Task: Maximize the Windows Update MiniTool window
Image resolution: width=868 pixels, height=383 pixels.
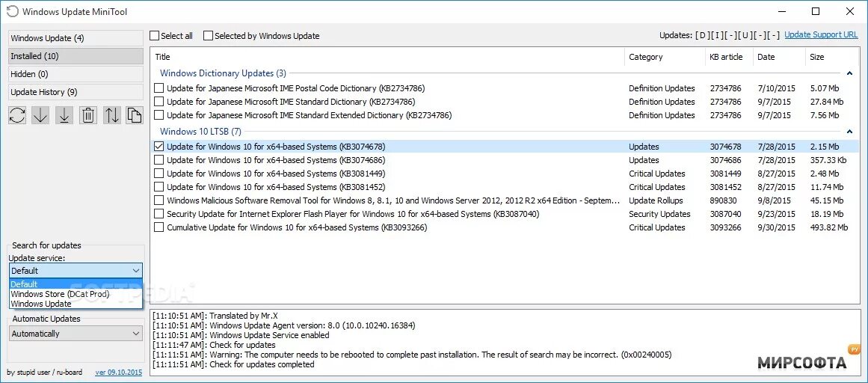Action: (x=816, y=11)
